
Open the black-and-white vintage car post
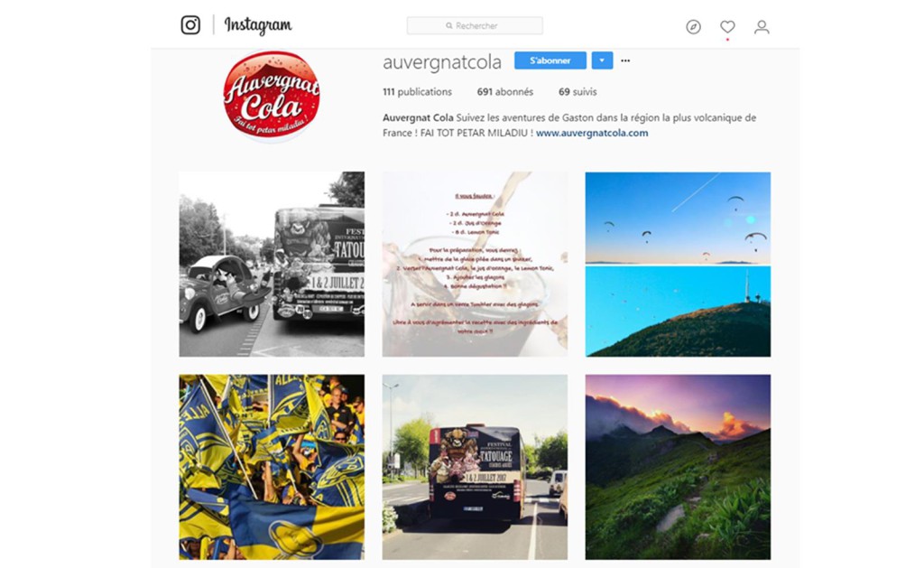(272, 265)
